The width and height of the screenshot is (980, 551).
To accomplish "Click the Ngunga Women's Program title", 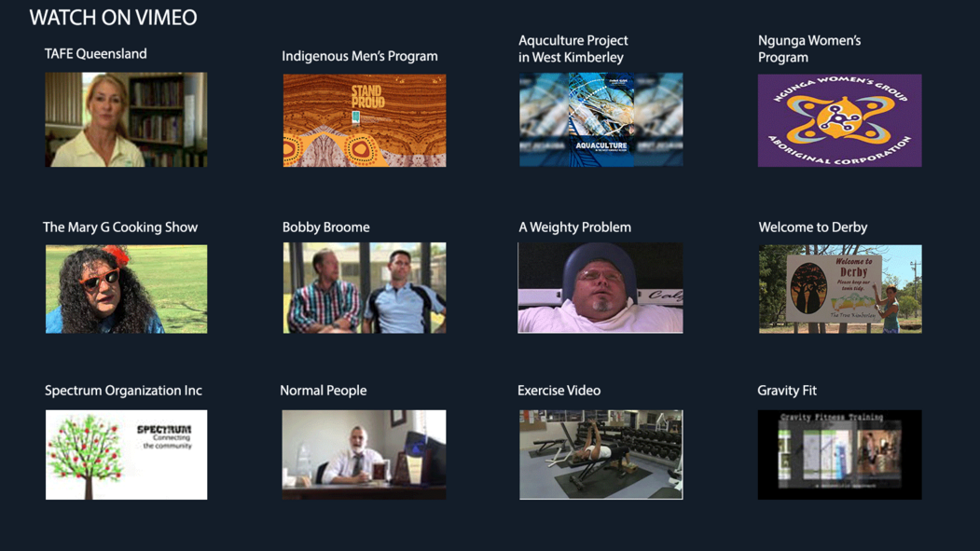I will [x=809, y=48].
